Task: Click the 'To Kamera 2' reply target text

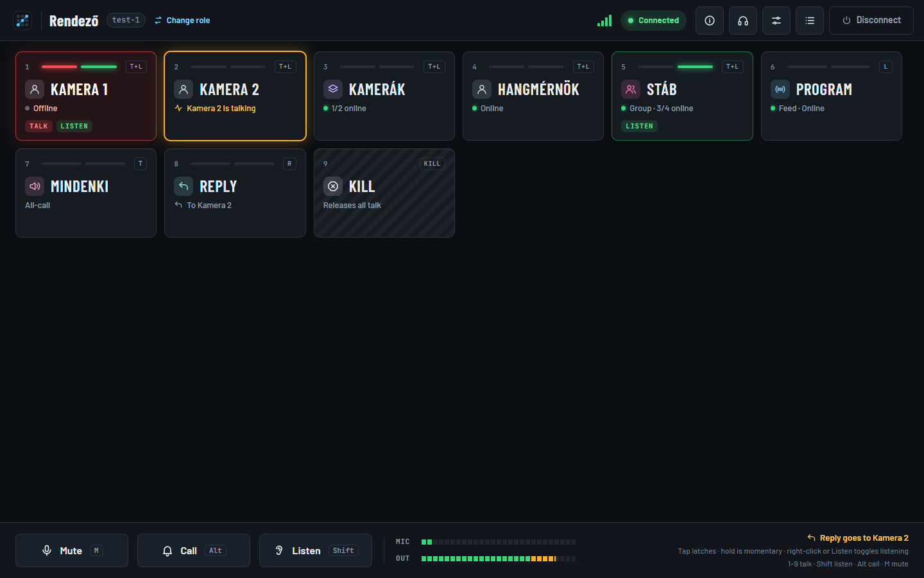Action: 209,206
